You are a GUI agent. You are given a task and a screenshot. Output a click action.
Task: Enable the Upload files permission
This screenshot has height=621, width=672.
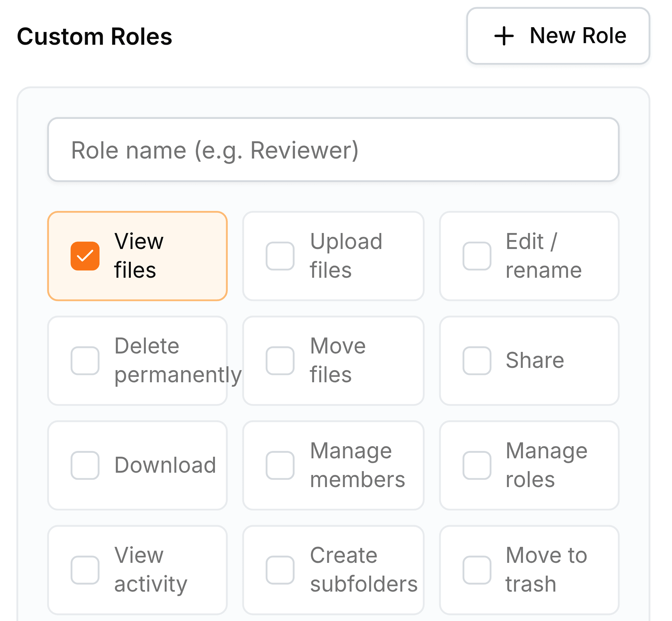[x=280, y=256]
